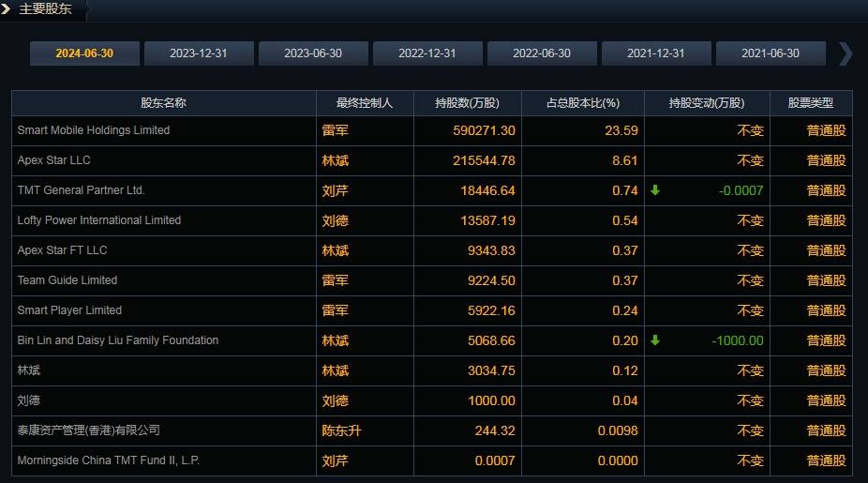This screenshot has width=868, height=483.
Task: Click Lofty Power International Limited row name
Action: (x=99, y=219)
